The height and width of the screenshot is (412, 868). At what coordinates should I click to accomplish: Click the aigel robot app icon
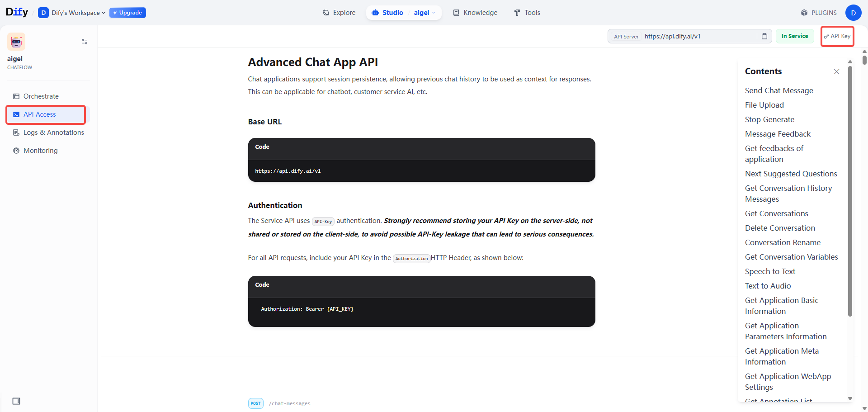pos(16,42)
